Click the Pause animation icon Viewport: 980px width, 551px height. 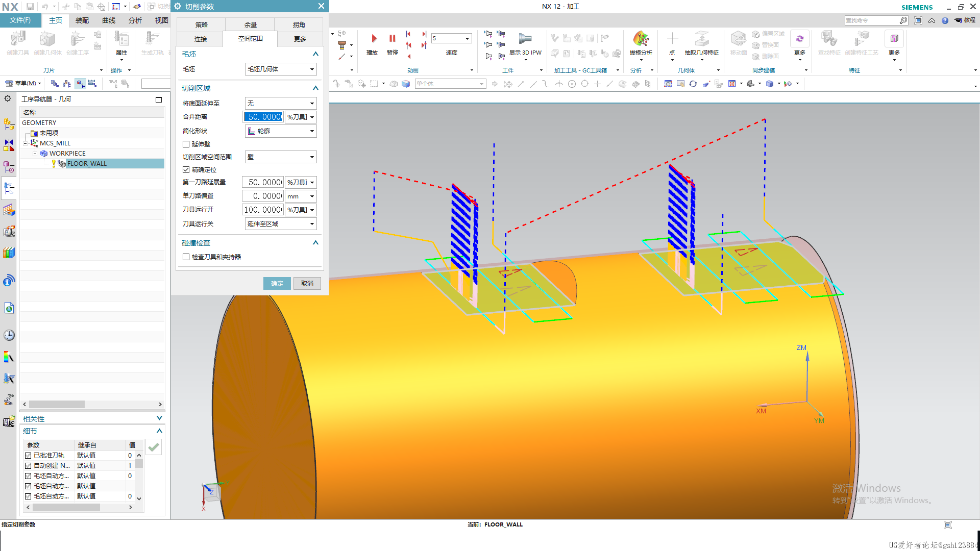392,39
